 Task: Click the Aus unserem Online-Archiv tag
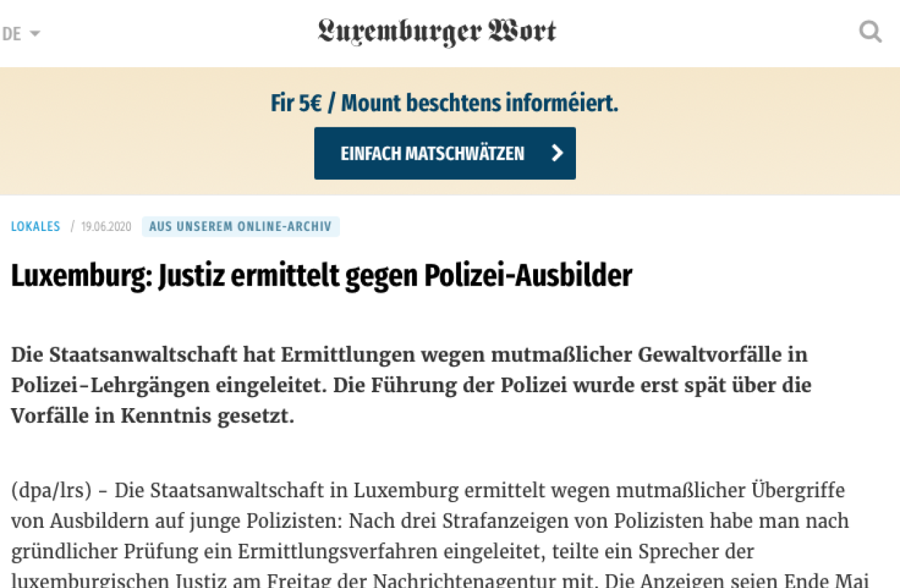(241, 226)
